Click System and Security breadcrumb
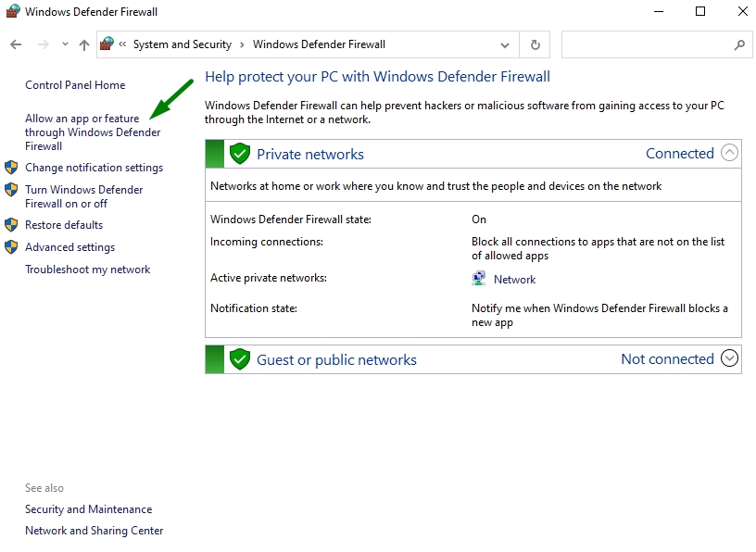This screenshot has width=756, height=552. tap(183, 44)
